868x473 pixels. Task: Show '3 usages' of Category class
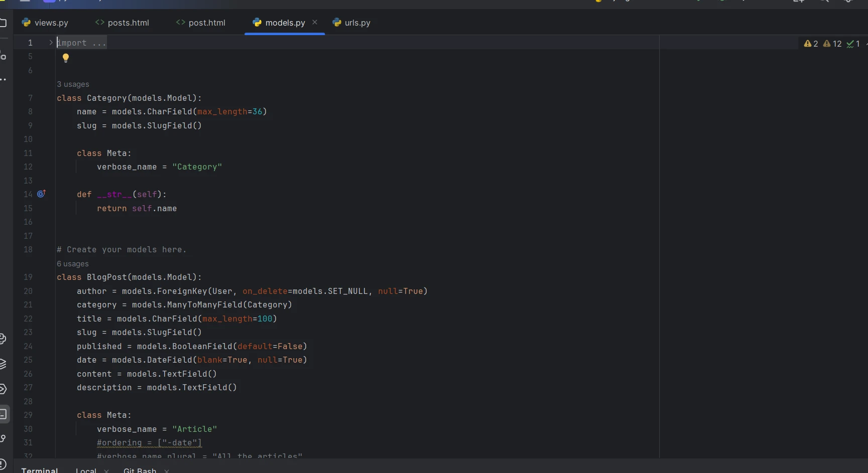73,84
